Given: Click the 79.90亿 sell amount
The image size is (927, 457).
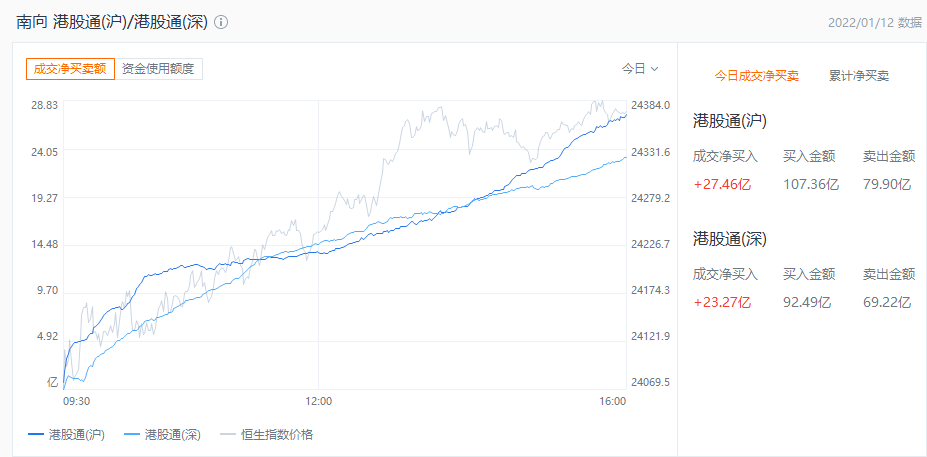Looking at the screenshot, I should [x=886, y=184].
